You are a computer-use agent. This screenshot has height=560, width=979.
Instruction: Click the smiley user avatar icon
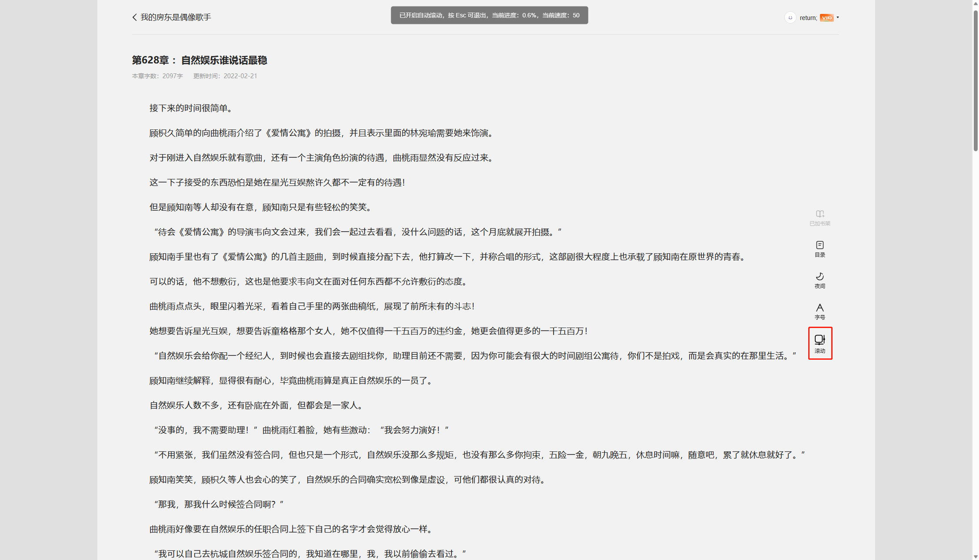tap(791, 17)
